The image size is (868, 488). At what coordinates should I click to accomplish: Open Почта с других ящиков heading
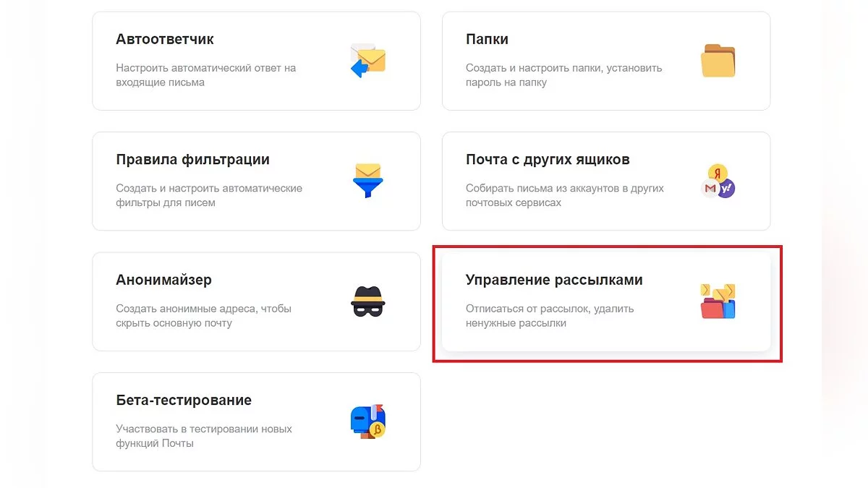coord(548,159)
